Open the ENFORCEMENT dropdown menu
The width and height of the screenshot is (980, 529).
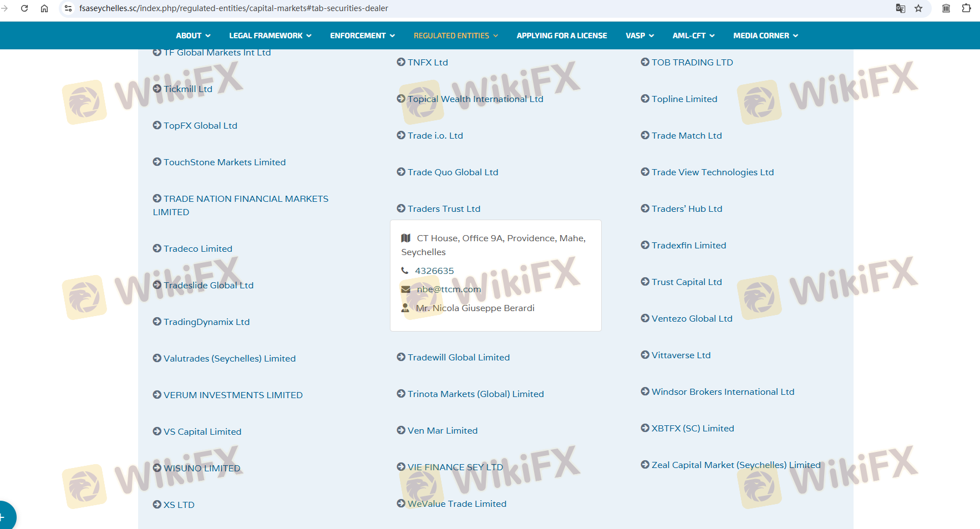(x=362, y=35)
